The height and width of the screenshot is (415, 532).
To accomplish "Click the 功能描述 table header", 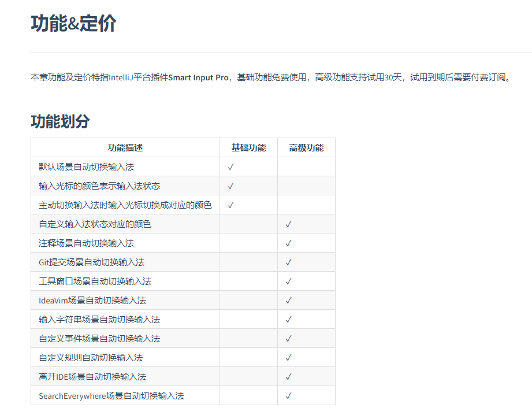I will pyautogui.click(x=125, y=148).
